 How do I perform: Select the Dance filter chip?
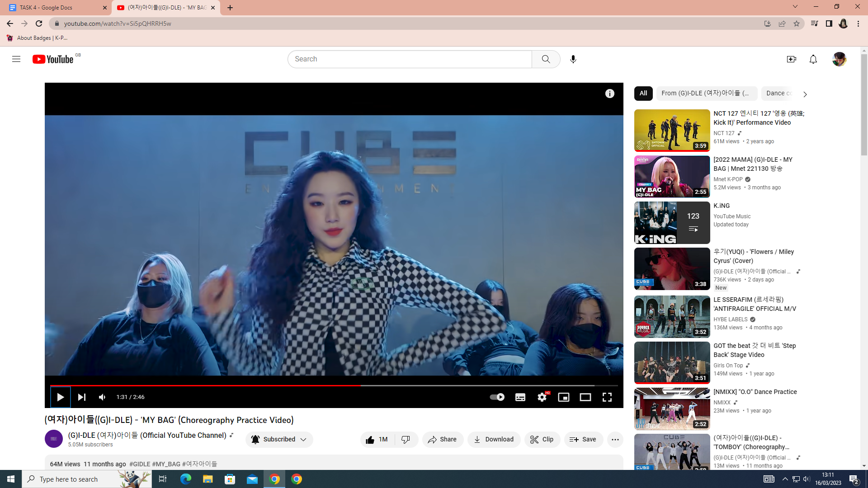(778, 94)
